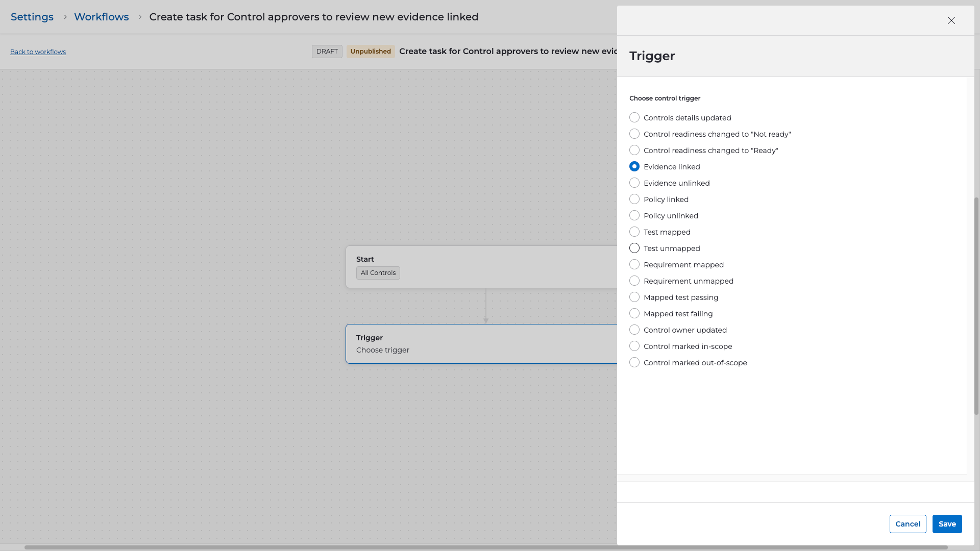The width and height of the screenshot is (980, 551).
Task: Click the "All Controls" tag in Start node
Action: tap(378, 273)
